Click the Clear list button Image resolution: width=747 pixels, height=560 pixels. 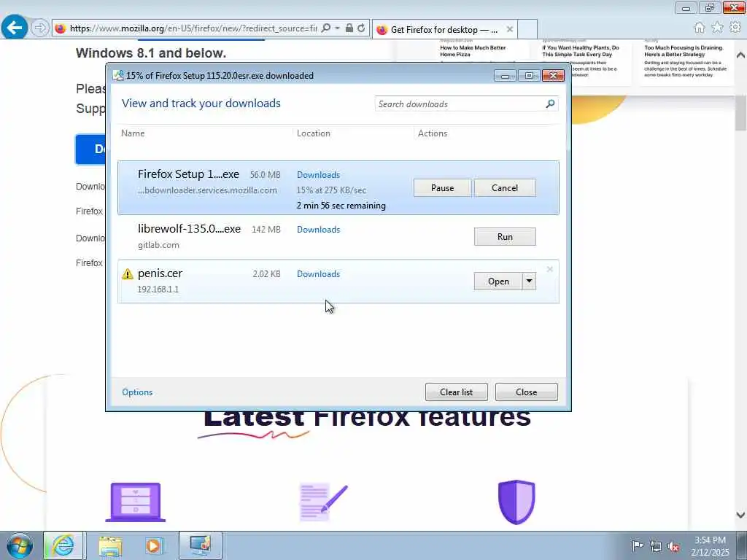tap(457, 392)
